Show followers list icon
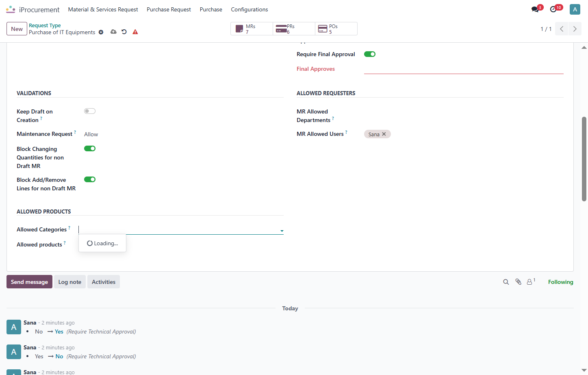 [531, 281]
